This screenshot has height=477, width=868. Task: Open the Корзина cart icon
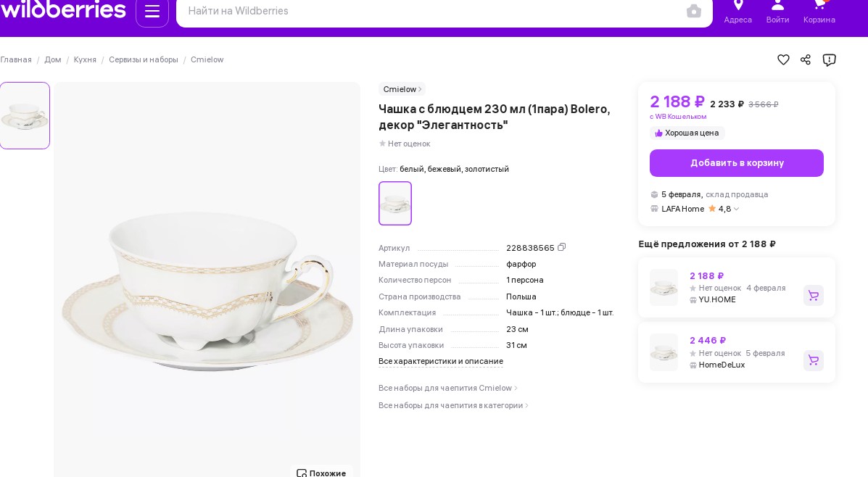(819, 12)
